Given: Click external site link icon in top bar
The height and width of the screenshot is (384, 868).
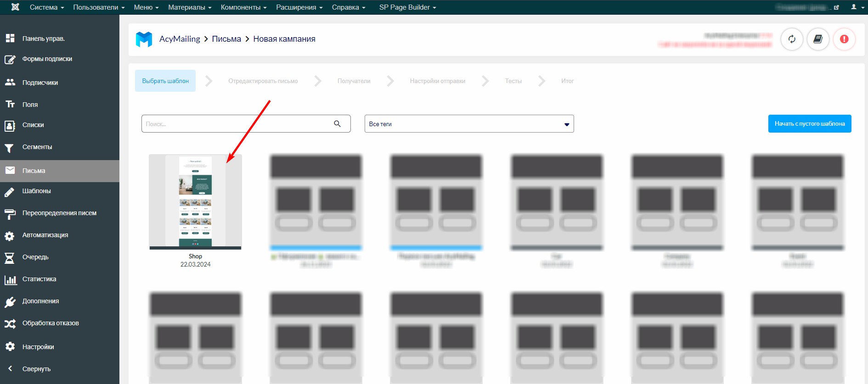Looking at the screenshot, I should coord(837,7).
